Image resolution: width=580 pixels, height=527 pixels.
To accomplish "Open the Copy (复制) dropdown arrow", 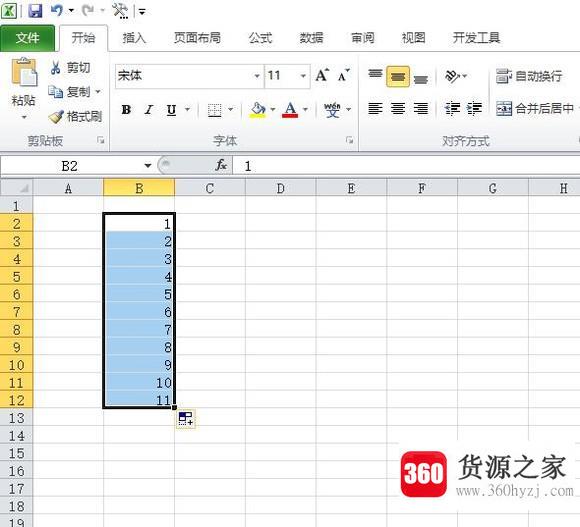I will [98, 91].
